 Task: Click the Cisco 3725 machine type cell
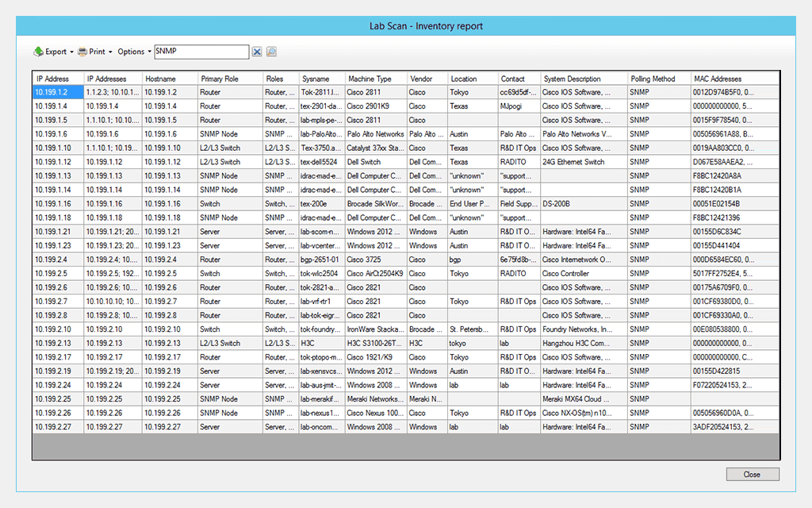click(376, 260)
